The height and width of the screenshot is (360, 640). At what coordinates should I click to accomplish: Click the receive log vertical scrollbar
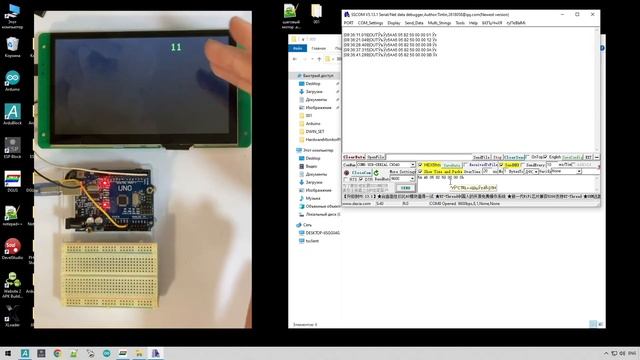tap(597, 90)
